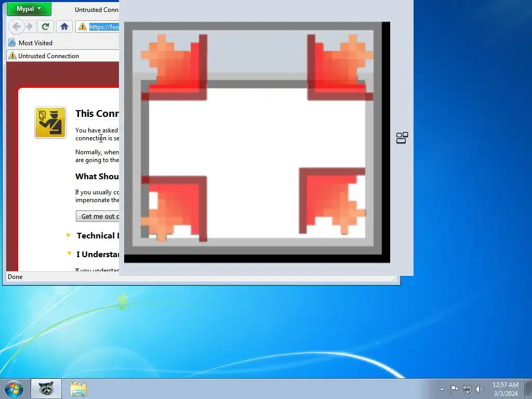Click the 'What Should' heading text

click(97, 177)
